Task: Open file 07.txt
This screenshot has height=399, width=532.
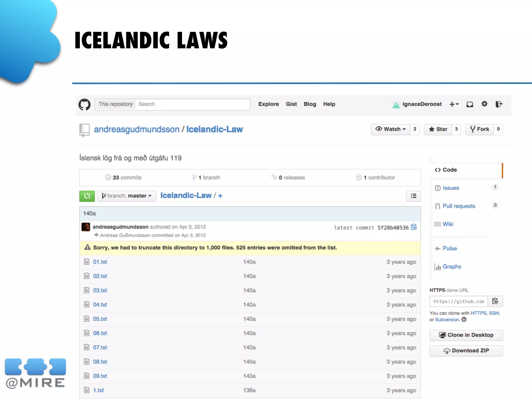Action: [x=100, y=347]
